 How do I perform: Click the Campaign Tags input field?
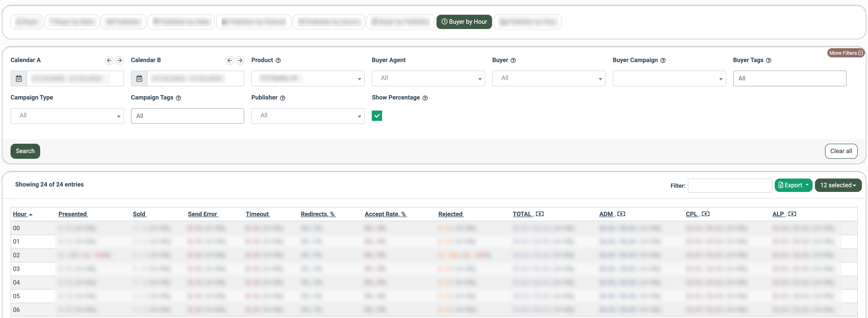(187, 116)
